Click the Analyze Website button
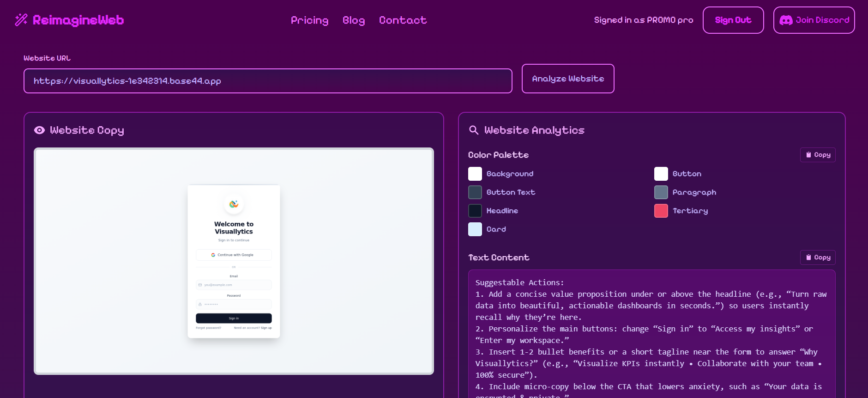The image size is (868, 398). tap(568, 79)
